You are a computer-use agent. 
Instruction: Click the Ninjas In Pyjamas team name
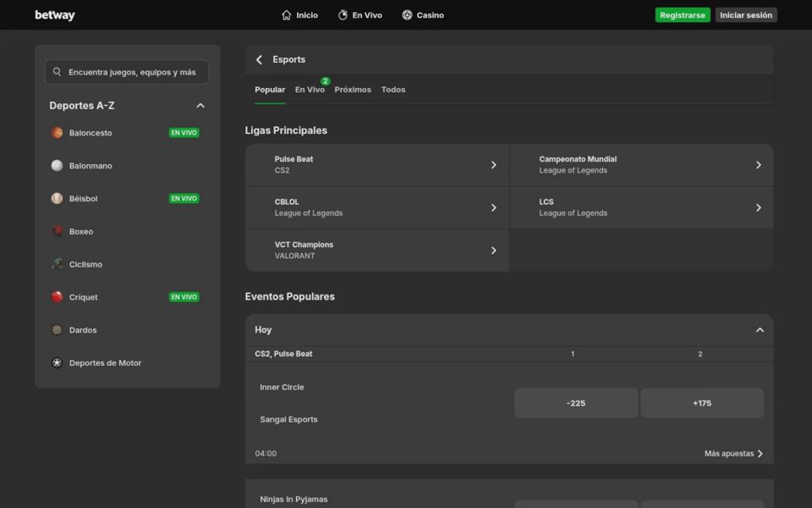click(x=294, y=500)
